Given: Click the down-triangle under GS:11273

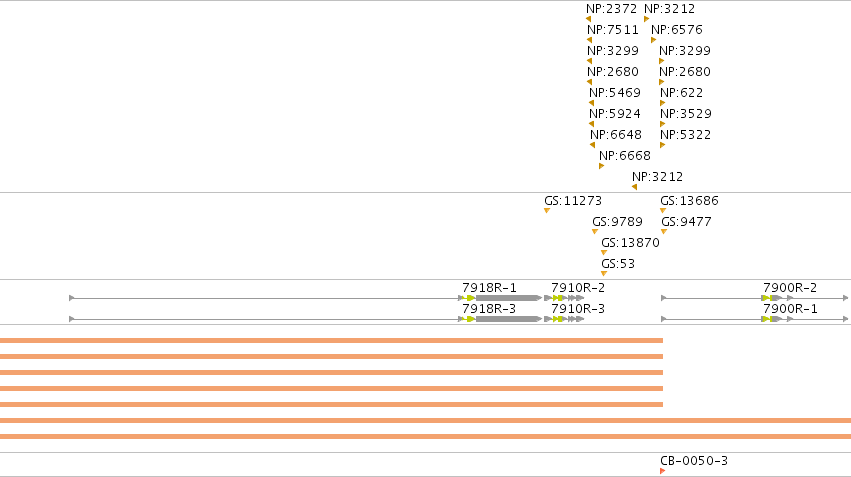Looking at the screenshot, I should pos(547,211).
